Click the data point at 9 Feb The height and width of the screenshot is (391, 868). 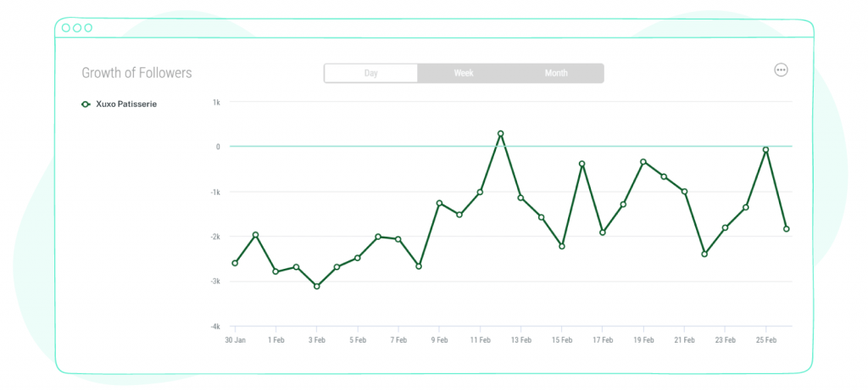439,204
